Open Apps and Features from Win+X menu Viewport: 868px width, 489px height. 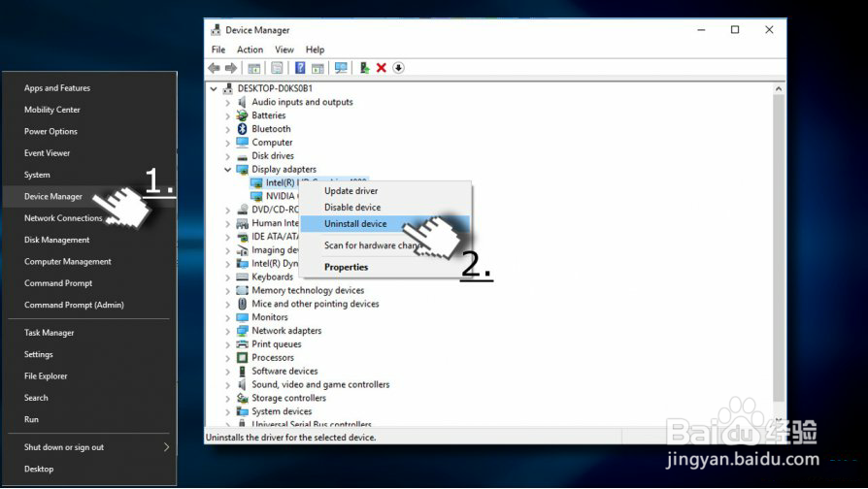tap(89, 88)
